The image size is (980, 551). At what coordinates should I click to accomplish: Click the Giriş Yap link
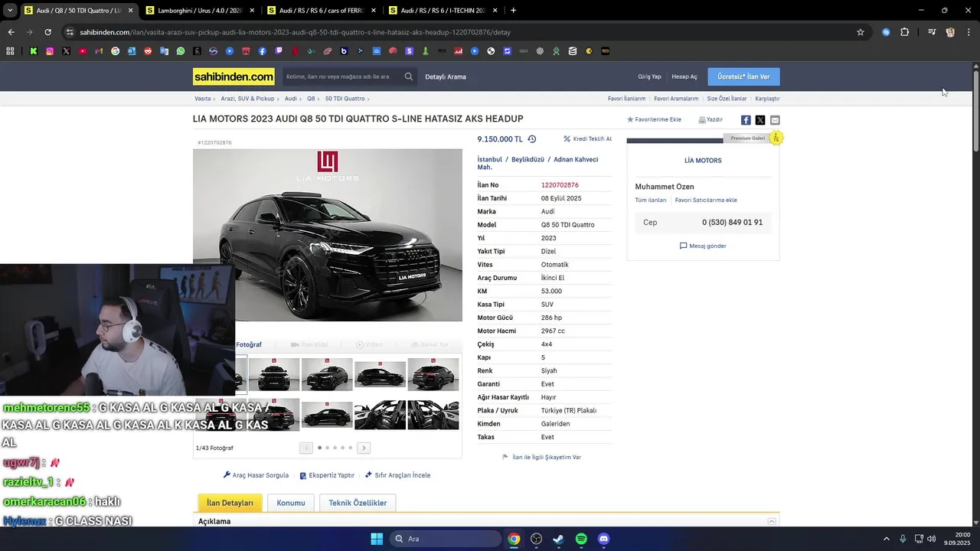coord(649,77)
